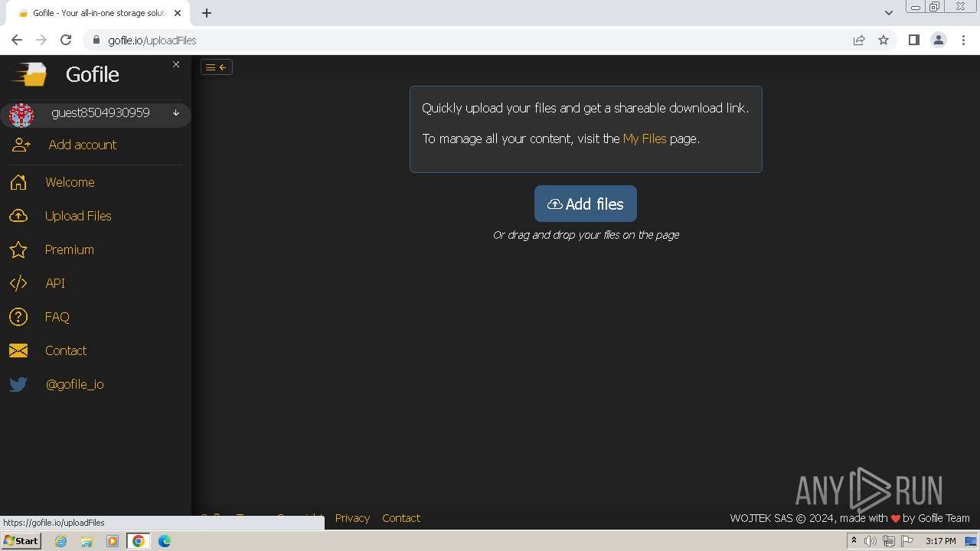Click the Chrome taskbar icon
The width and height of the screenshot is (980, 551).
(x=139, y=541)
